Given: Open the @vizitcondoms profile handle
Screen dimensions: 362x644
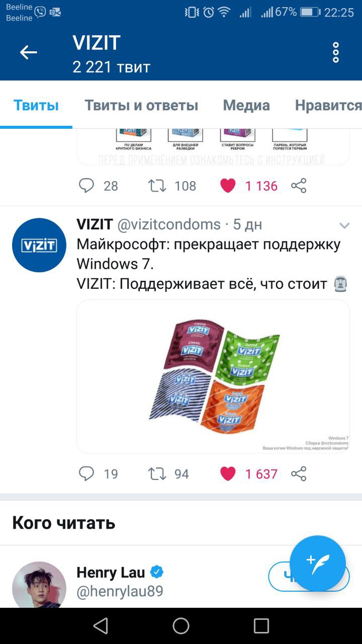Looking at the screenshot, I should coord(169,224).
